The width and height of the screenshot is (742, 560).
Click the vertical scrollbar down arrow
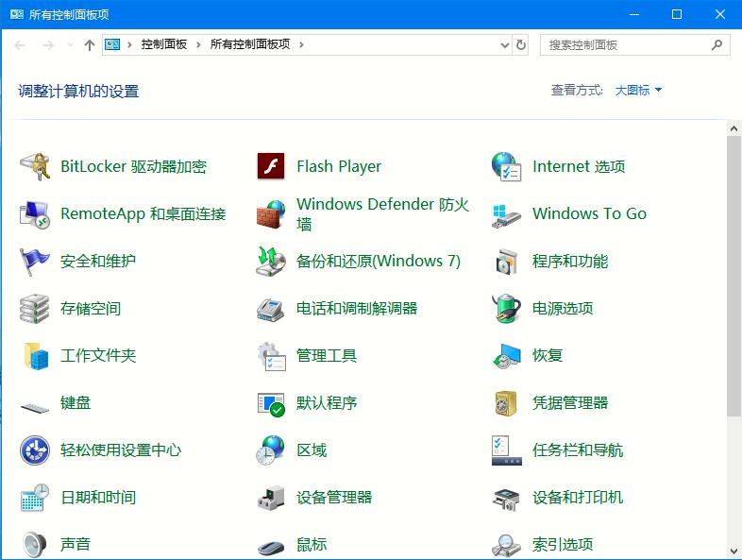(734, 552)
